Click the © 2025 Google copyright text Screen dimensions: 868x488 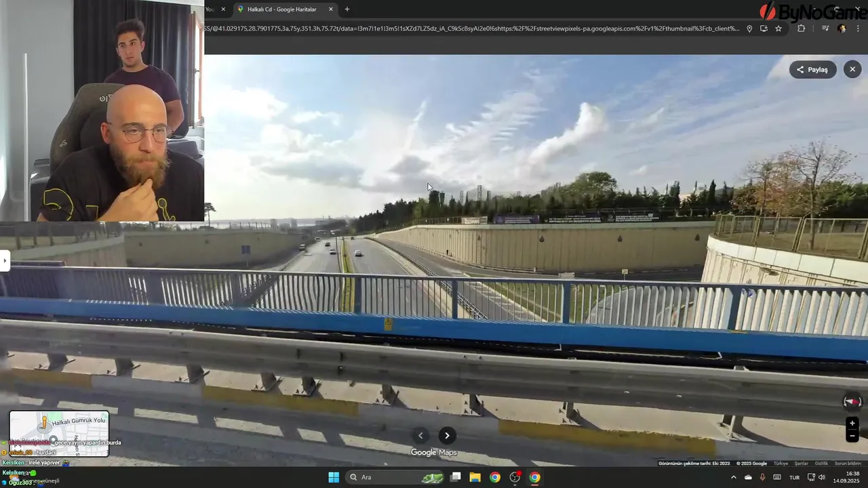pyautogui.click(x=751, y=464)
